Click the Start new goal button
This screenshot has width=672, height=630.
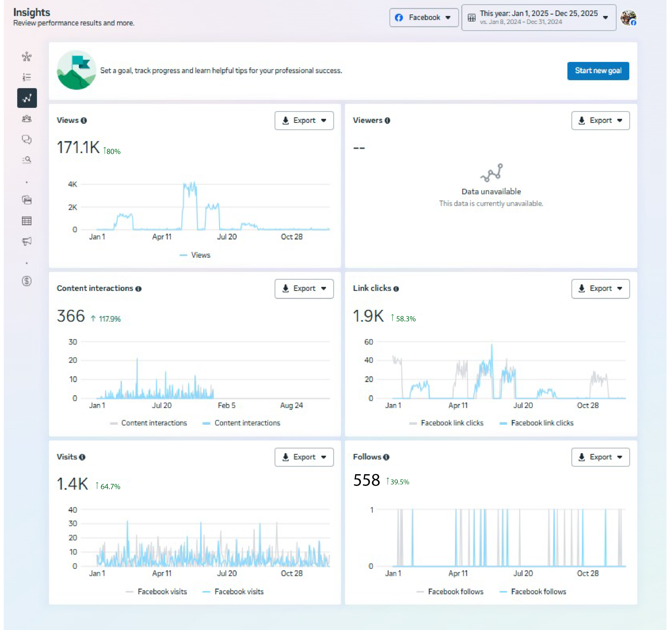point(598,71)
